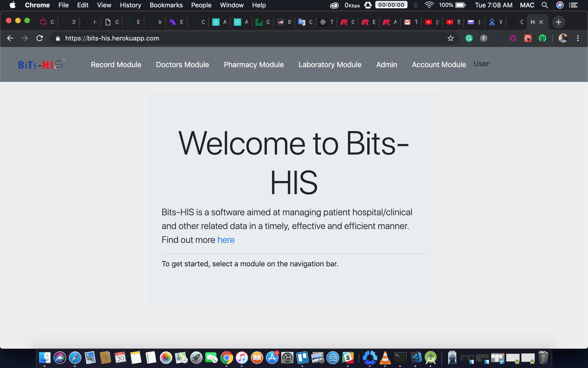This screenshot has width=588, height=368.
Task: Open the App Store in the Dock
Action: coord(272,358)
